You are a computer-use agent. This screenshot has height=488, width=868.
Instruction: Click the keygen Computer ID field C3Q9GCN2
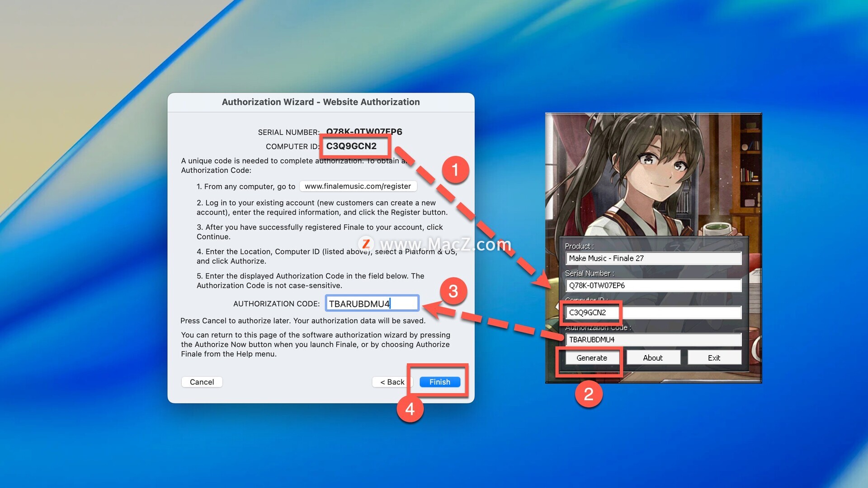click(653, 312)
